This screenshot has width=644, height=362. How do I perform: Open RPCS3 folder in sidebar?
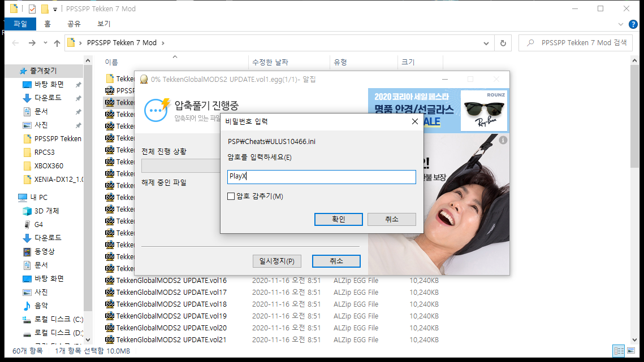click(x=44, y=152)
